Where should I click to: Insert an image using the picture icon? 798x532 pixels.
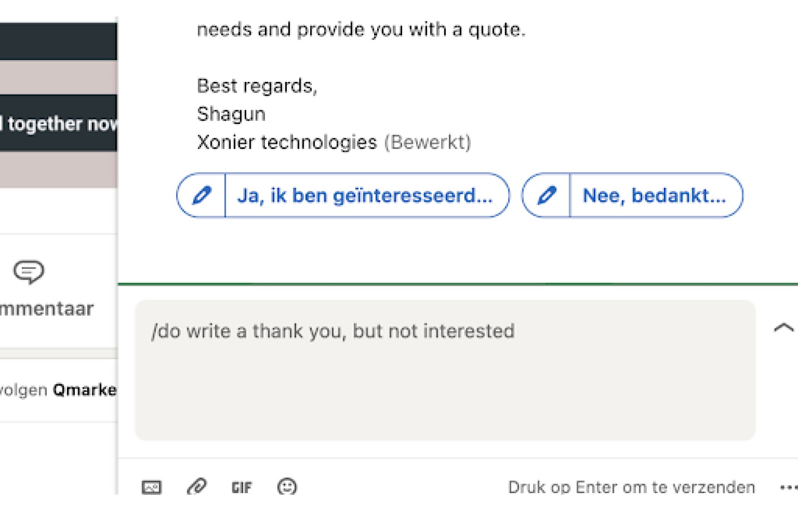click(x=152, y=487)
